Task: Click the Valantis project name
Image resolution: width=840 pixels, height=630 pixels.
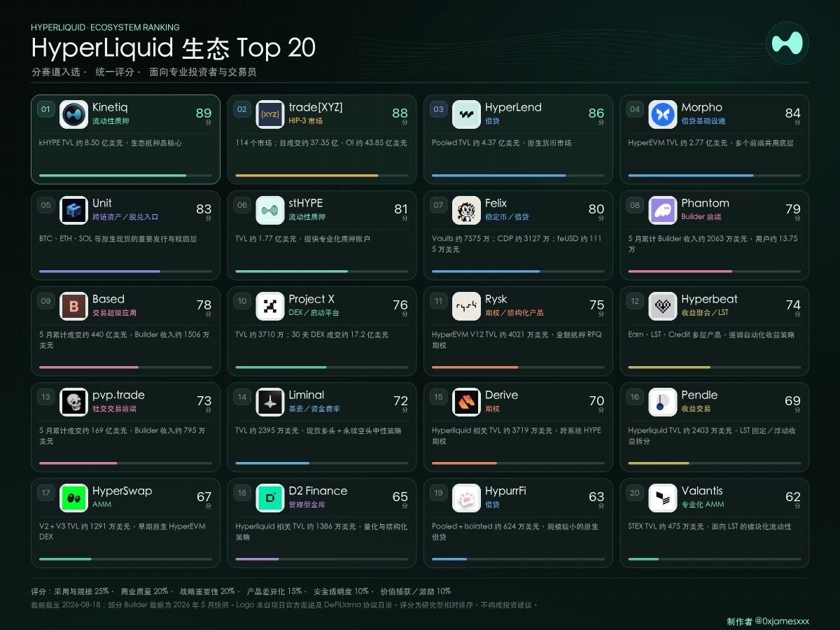Action: click(703, 491)
